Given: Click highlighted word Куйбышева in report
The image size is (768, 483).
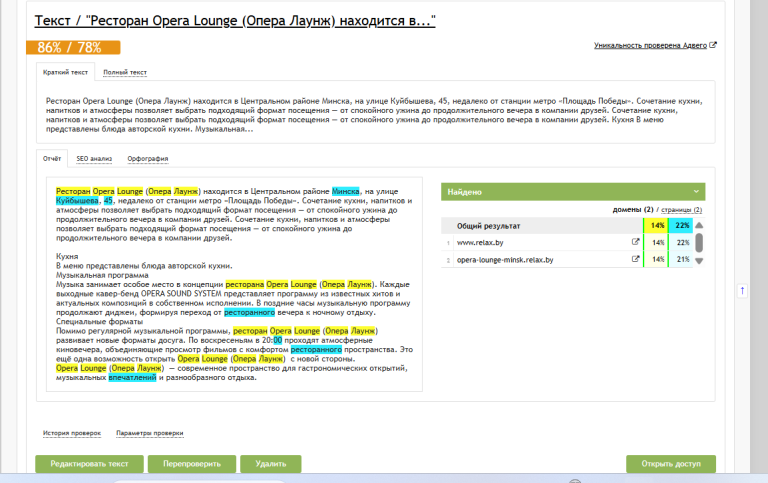Looking at the screenshot, I should pyautogui.click(x=77, y=200).
